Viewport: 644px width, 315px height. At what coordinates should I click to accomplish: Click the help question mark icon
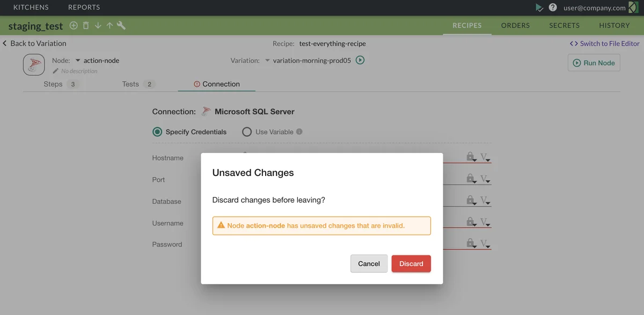pyautogui.click(x=552, y=8)
